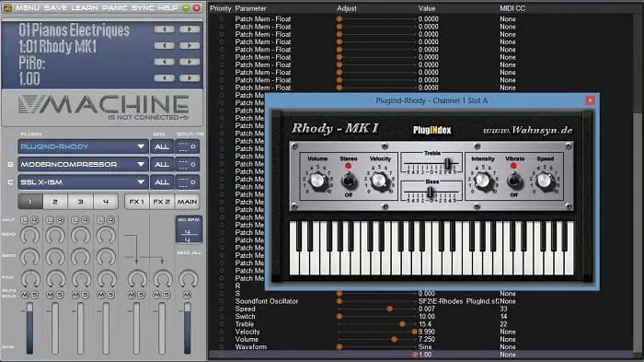Viewport: 644px width, 362px height.
Task: Click the Main Pan knob
Action: click(x=188, y=279)
